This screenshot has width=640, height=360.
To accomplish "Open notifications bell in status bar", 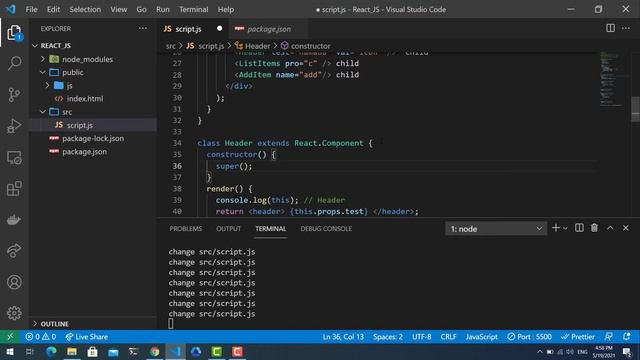I will [627, 337].
